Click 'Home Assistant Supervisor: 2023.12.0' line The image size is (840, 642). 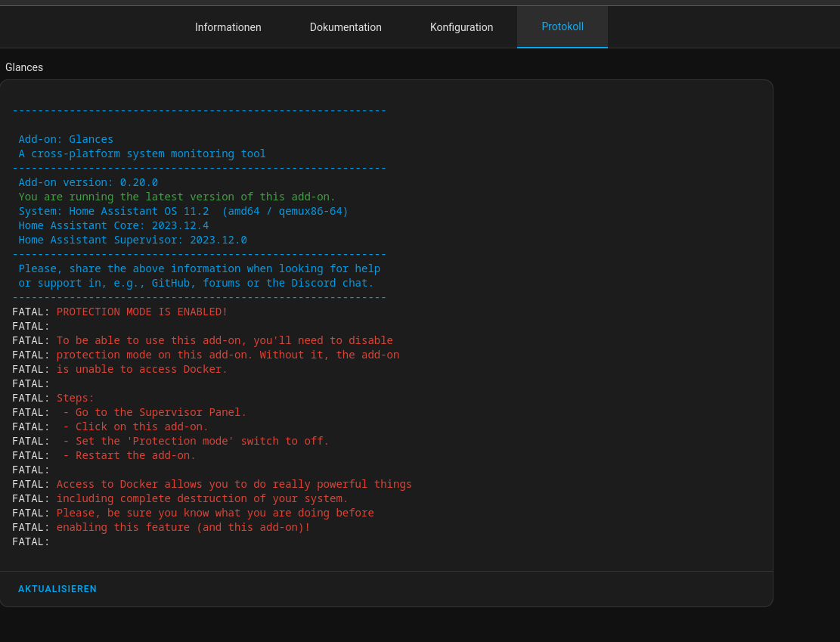click(x=133, y=240)
